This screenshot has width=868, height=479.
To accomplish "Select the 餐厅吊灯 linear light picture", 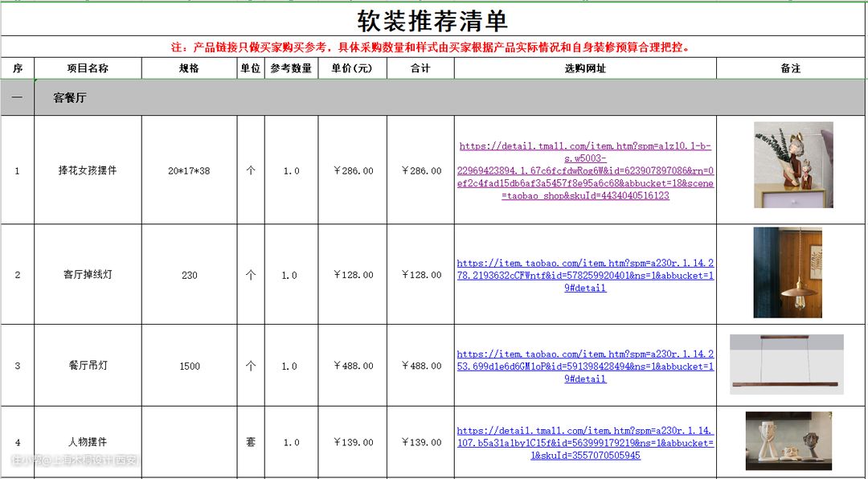I will click(x=786, y=364).
